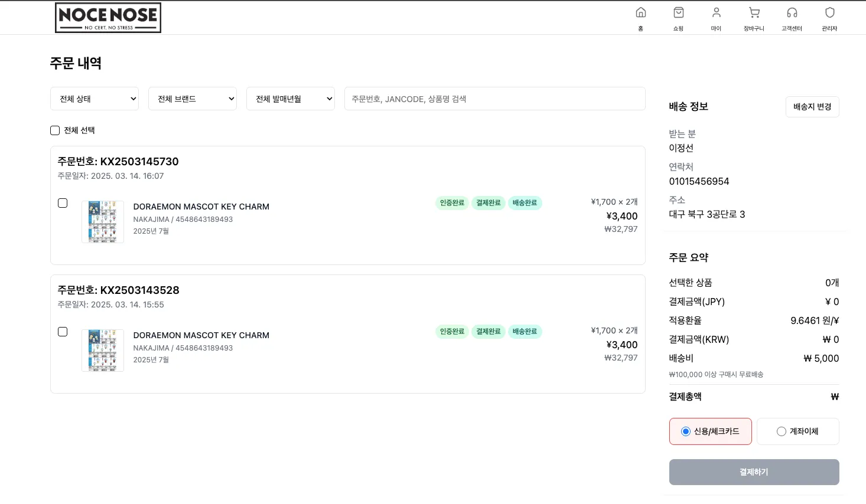Open product thumbnail in order KX2503145730
The width and height of the screenshot is (866, 504).
pyautogui.click(x=103, y=222)
